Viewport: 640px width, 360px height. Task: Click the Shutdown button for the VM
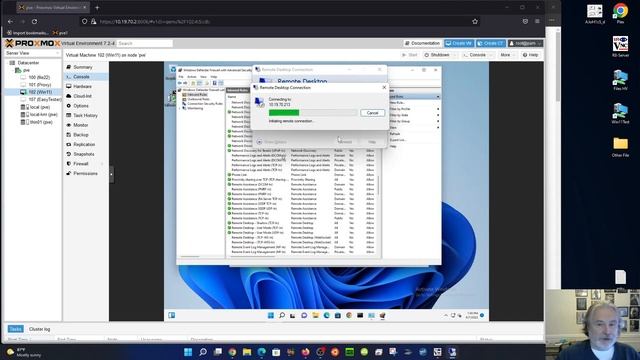[437, 55]
